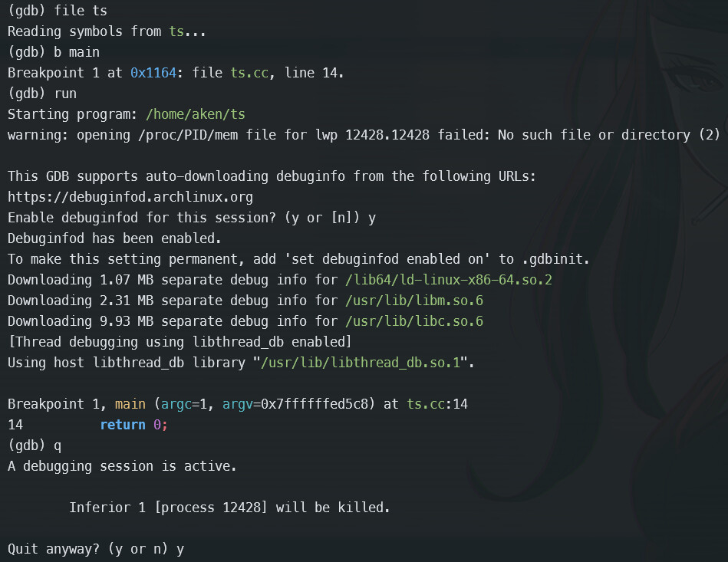Click the ts.cc:14 location text
This screenshot has height=562, width=728.
tap(437, 404)
